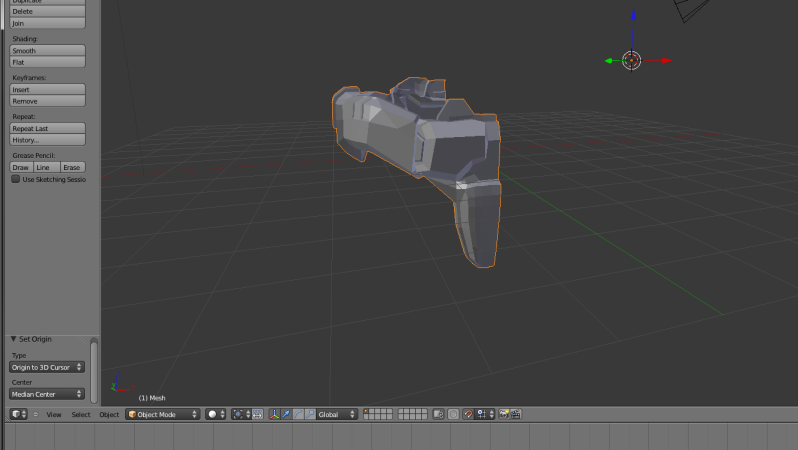
Task: Click the 3D cursor crosshair in viewport
Action: point(632,61)
